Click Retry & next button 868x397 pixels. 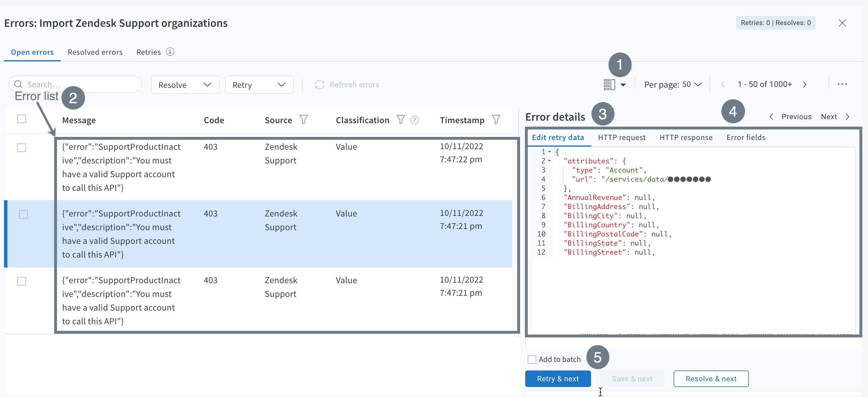pos(558,379)
